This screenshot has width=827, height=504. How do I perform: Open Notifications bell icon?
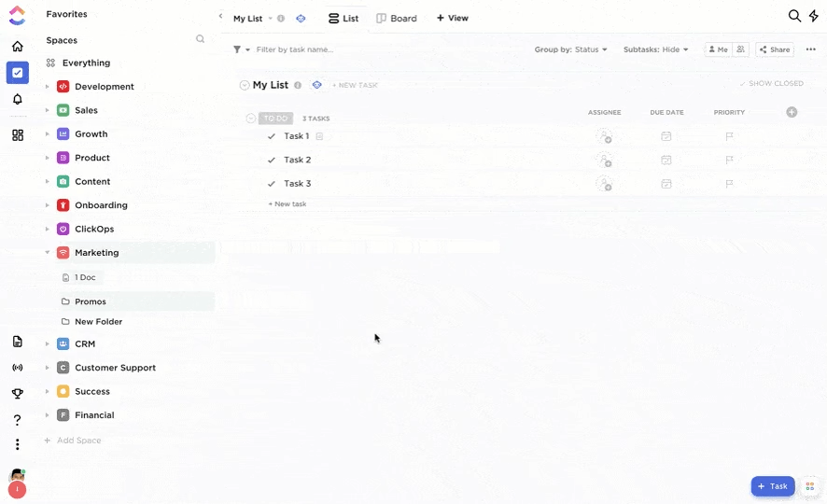coord(18,99)
